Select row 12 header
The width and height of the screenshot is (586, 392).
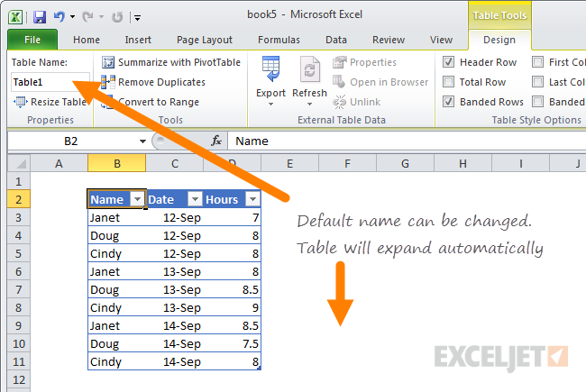(x=19, y=380)
